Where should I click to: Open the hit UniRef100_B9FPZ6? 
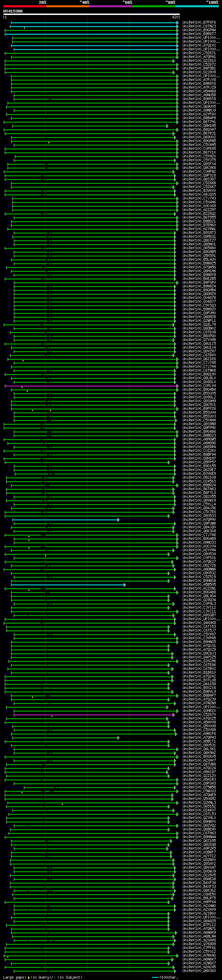coord(199,408)
